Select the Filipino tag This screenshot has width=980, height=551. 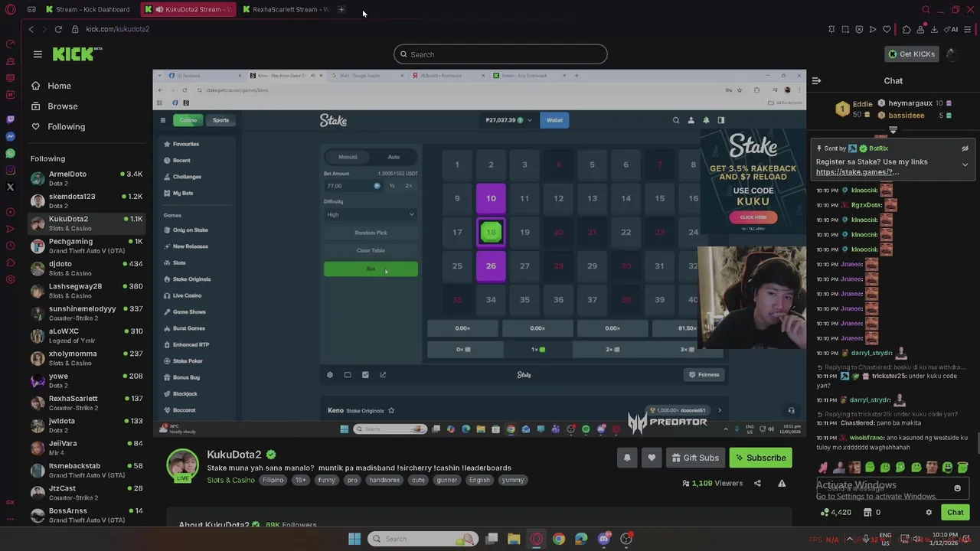click(273, 480)
